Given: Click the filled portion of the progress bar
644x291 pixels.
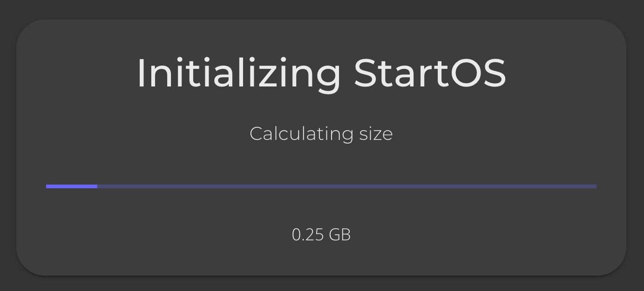Looking at the screenshot, I should pyautogui.click(x=71, y=186).
